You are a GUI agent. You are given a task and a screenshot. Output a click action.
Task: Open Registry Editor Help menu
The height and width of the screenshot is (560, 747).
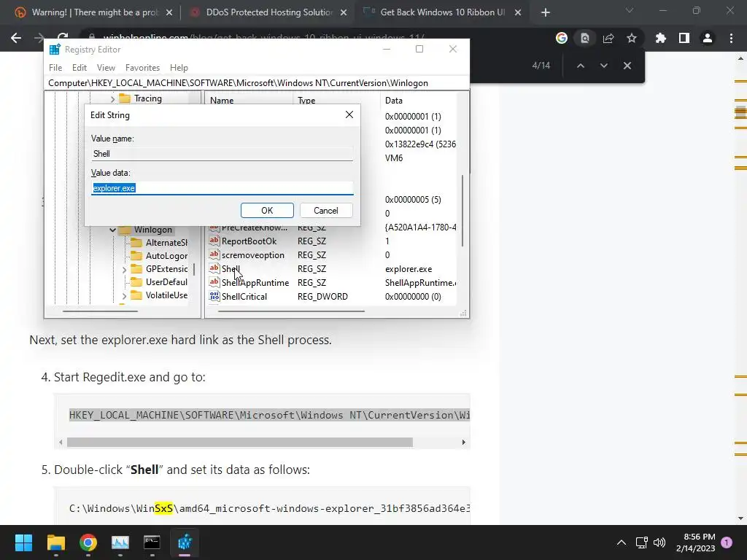179,68
